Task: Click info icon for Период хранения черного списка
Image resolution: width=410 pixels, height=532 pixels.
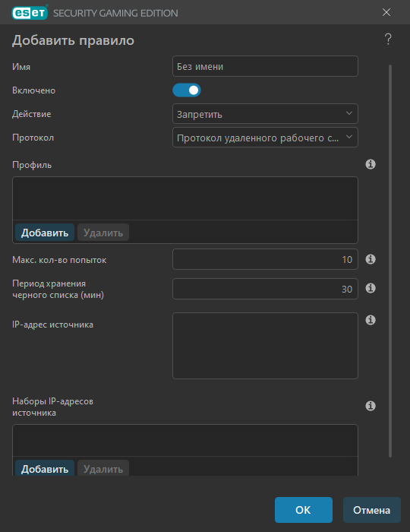Action: click(371, 288)
